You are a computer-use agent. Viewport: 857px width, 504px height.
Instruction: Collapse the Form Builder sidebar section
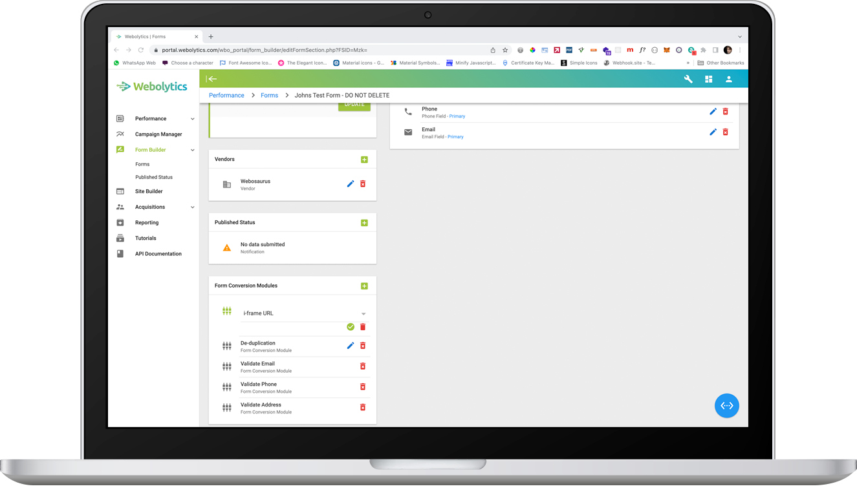point(192,149)
